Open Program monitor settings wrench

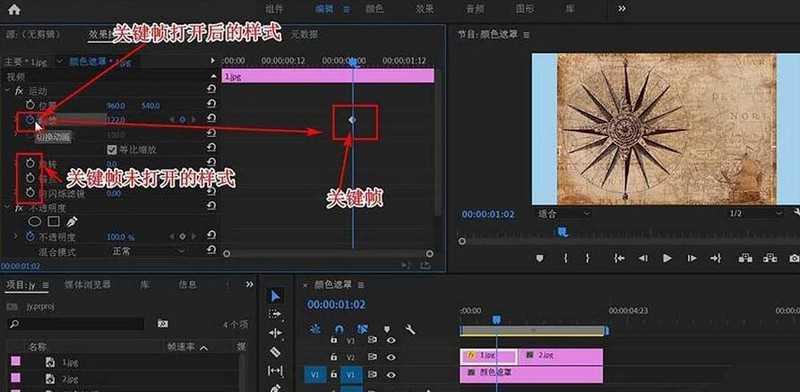click(x=797, y=213)
